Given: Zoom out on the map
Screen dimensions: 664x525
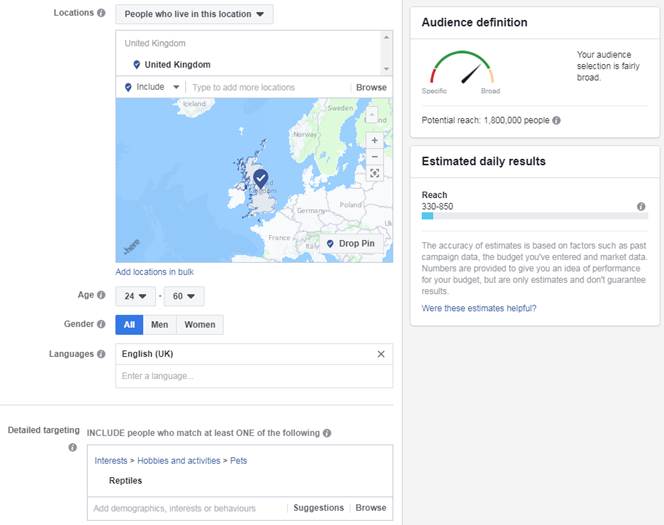Looking at the screenshot, I should pyautogui.click(x=374, y=157).
